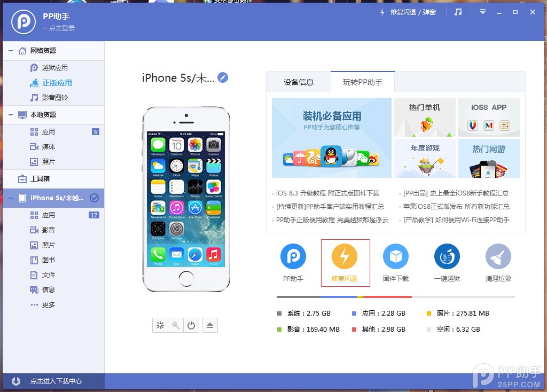Launch the 一键越狱 jailbreak tool

(447, 257)
